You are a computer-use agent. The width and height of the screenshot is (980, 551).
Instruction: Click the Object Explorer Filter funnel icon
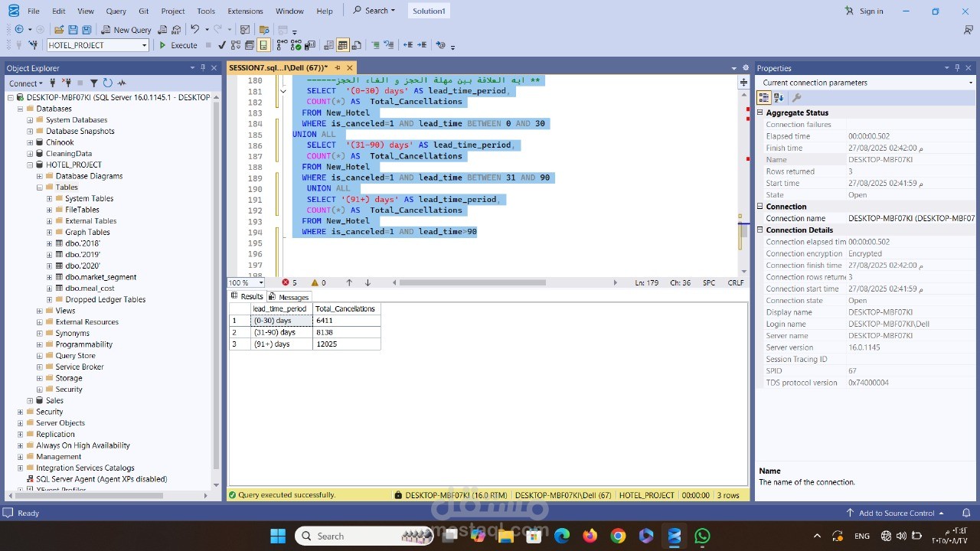(93, 83)
